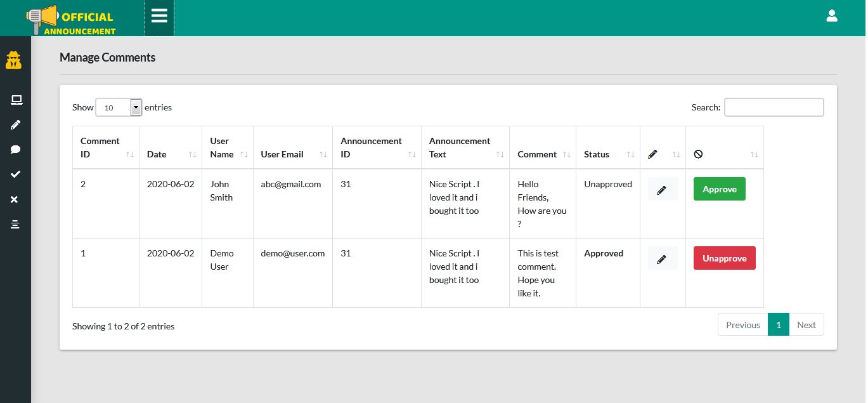Open the laptop dashboard icon in sidebar

coord(16,100)
